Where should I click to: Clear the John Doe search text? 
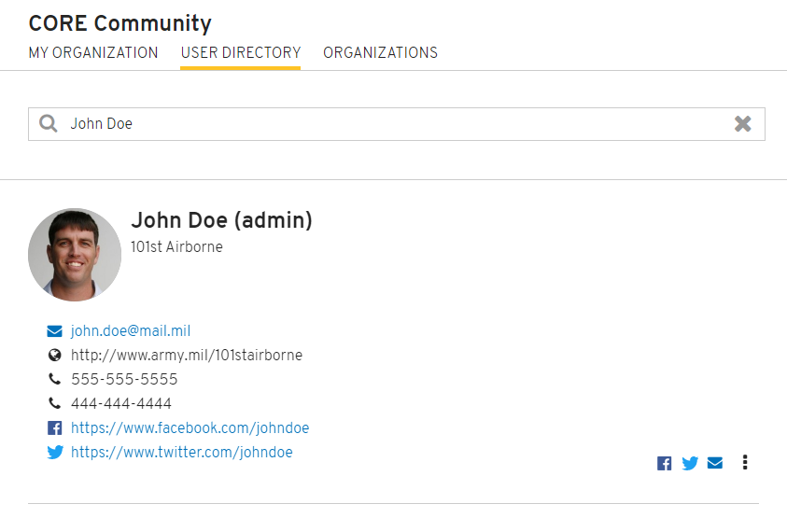pos(742,123)
